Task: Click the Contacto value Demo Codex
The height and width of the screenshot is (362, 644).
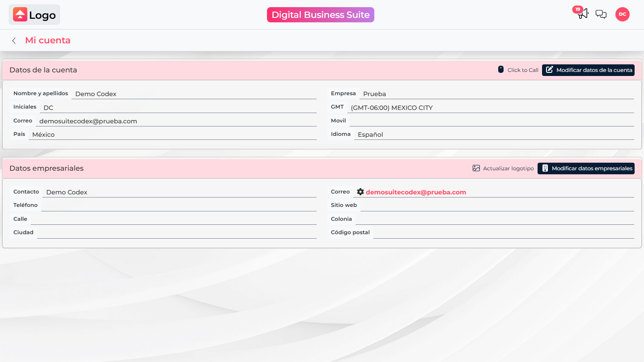Action: [179, 192]
